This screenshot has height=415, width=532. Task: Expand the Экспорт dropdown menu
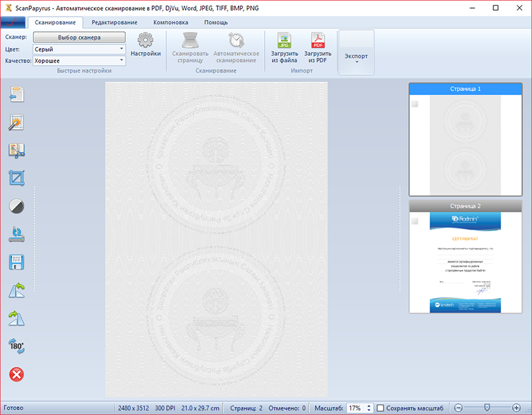click(x=356, y=52)
